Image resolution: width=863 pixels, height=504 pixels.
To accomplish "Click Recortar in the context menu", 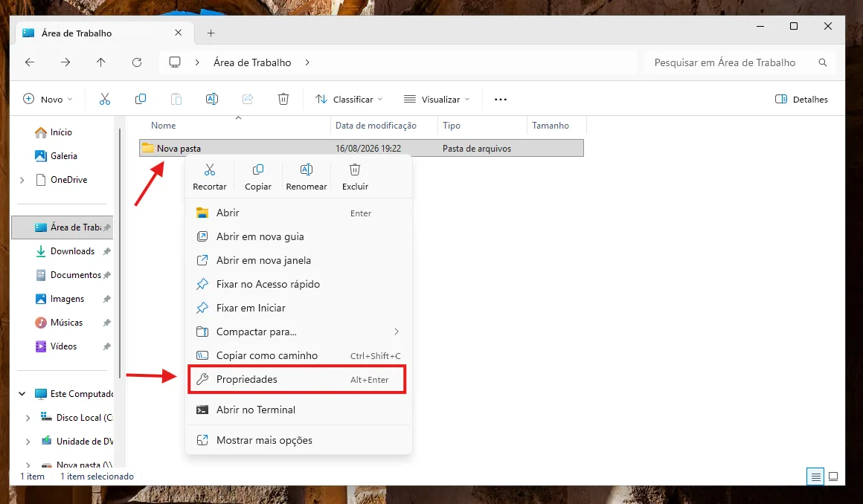I will point(210,177).
